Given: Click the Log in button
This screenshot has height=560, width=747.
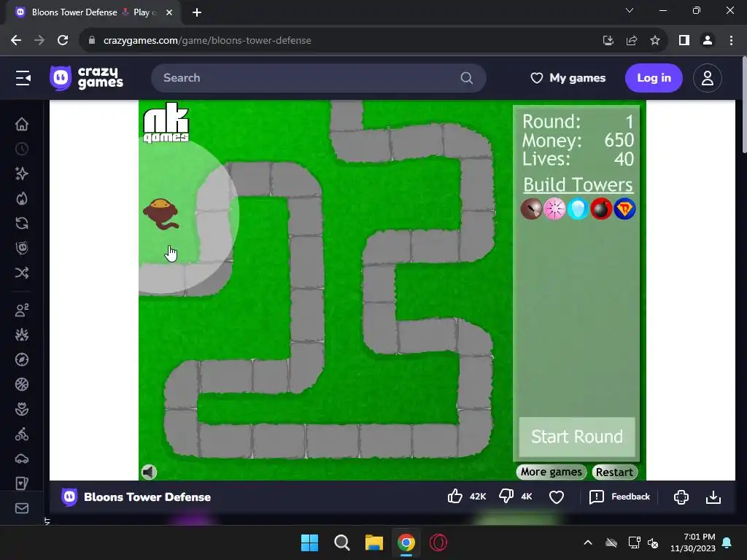Looking at the screenshot, I should [x=654, y=77].
